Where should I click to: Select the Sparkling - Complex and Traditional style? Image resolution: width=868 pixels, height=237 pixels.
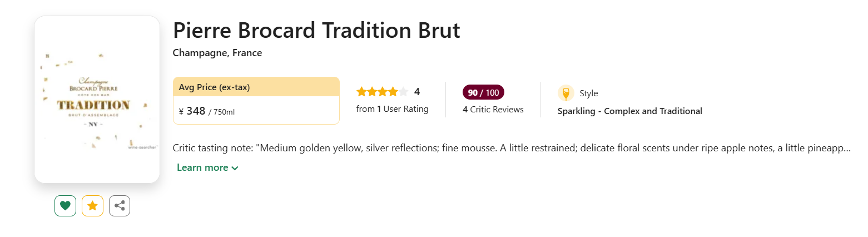[x=629, y=111]
